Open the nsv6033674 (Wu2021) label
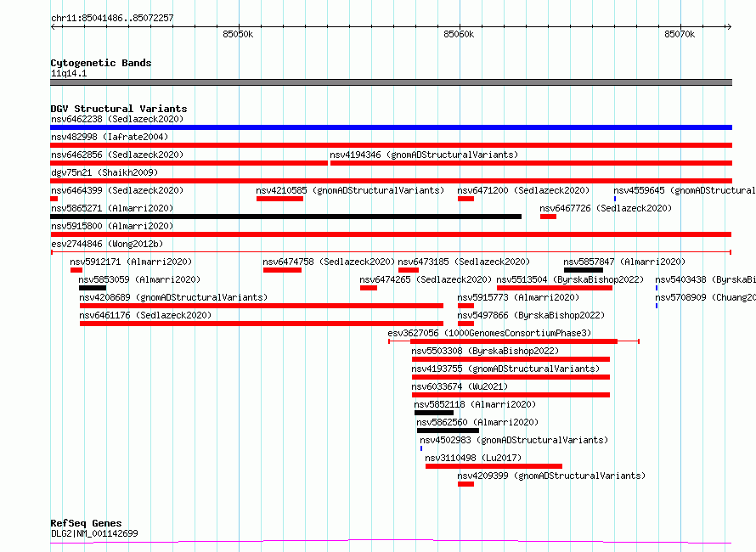The height and width of the screenshot is (552, 756). click(460, 386)
